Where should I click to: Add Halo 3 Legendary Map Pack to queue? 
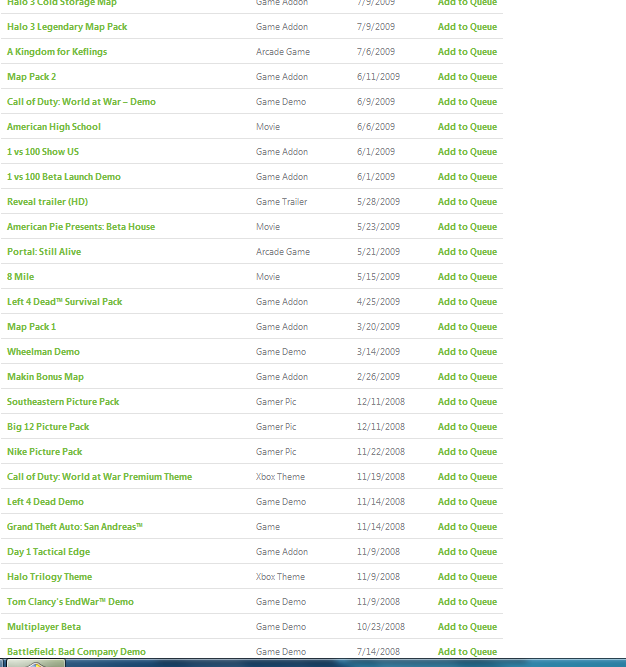point(467,27)
